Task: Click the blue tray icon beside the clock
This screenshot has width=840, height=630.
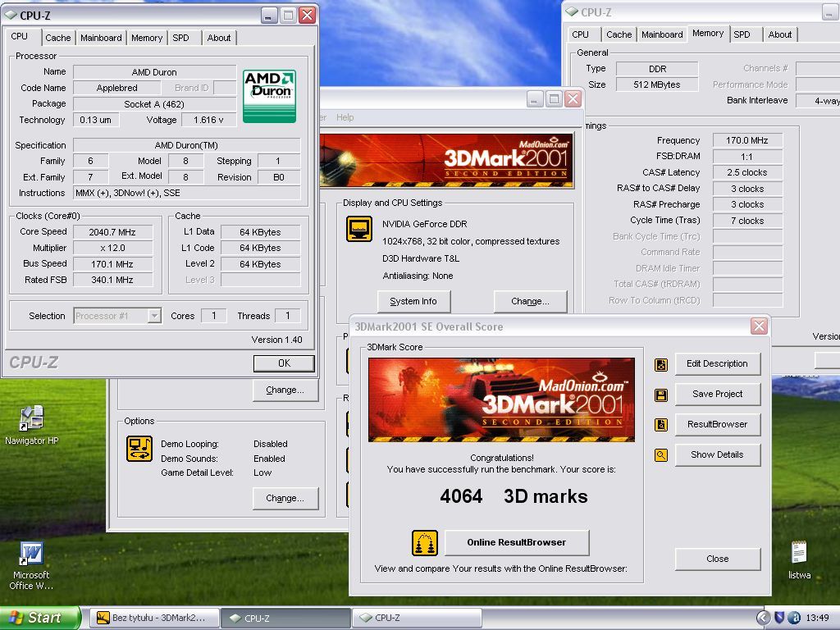Action: point(794,618)
